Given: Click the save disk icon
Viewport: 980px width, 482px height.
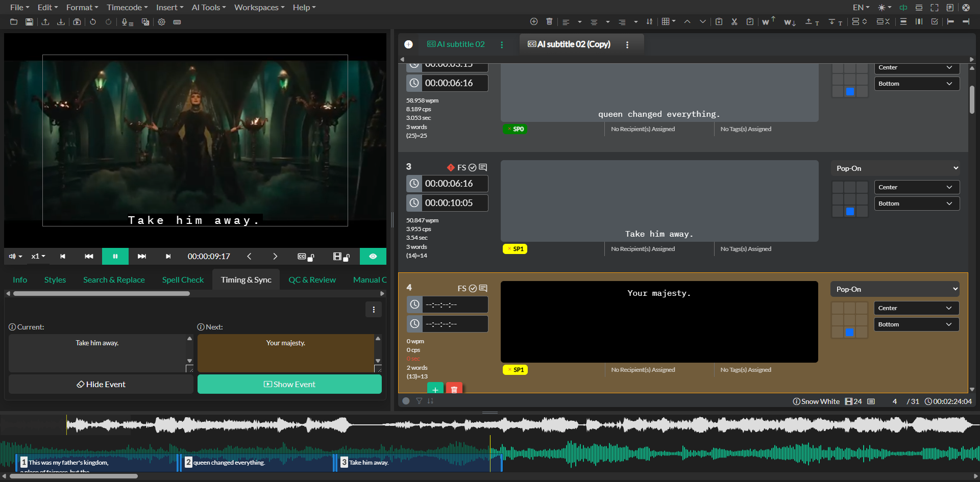Looking at the screenshot, I should pos(30,22).
